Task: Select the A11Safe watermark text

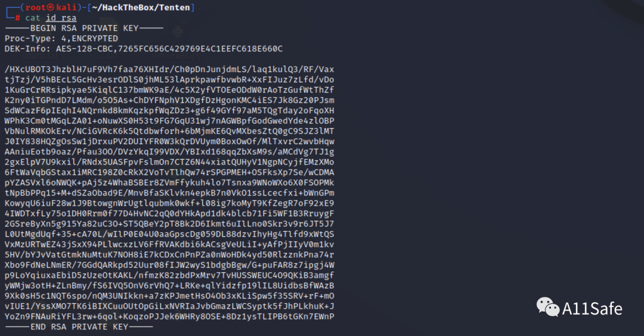Action: (x=592, y=309)
